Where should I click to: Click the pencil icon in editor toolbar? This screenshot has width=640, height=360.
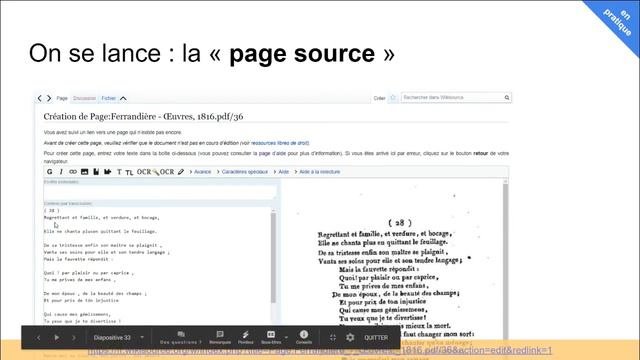click(180, 172)
